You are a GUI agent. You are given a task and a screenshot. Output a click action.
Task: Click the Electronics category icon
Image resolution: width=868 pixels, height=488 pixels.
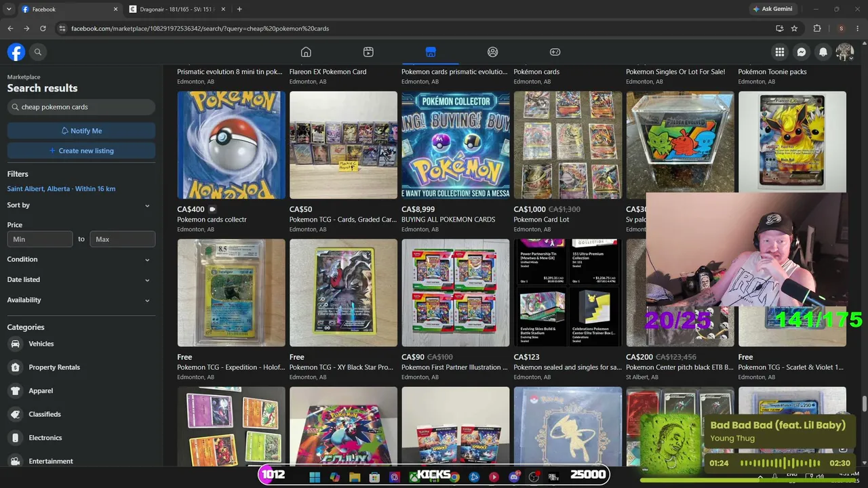pos(15,438)
